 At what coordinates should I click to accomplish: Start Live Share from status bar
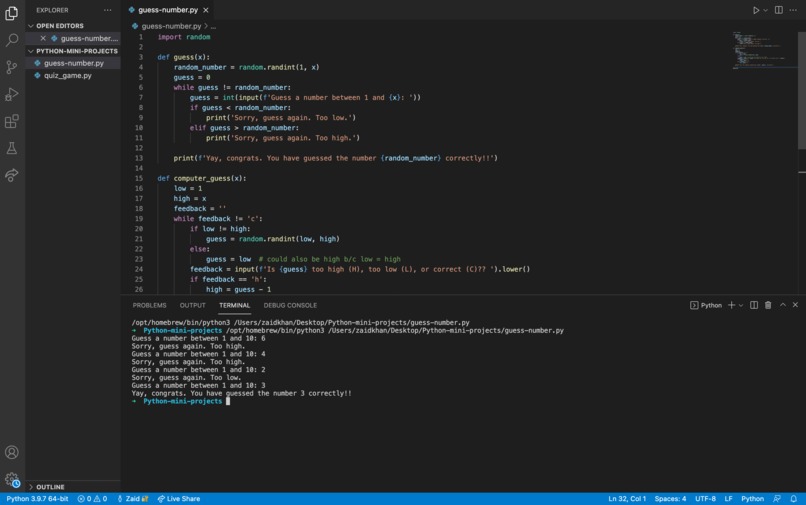tap(178, 499)
